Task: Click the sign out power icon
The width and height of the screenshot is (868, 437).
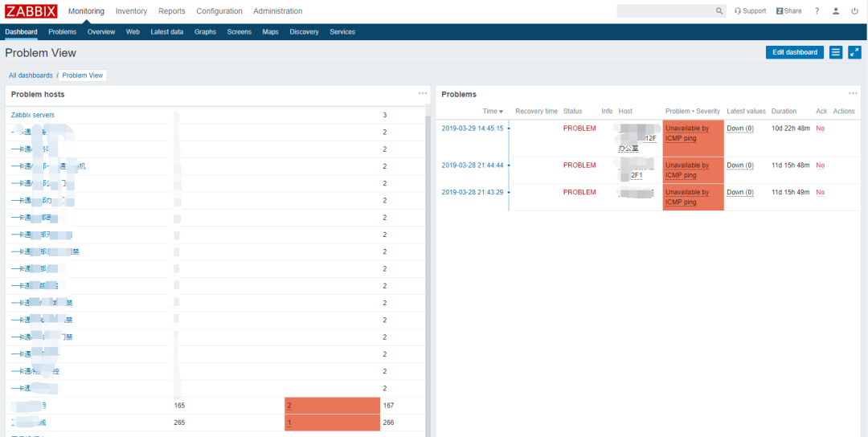Action: (854, 11)
